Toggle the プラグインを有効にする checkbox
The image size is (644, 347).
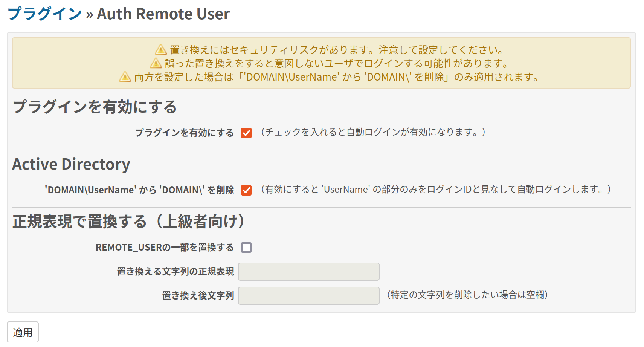[246, 133]
